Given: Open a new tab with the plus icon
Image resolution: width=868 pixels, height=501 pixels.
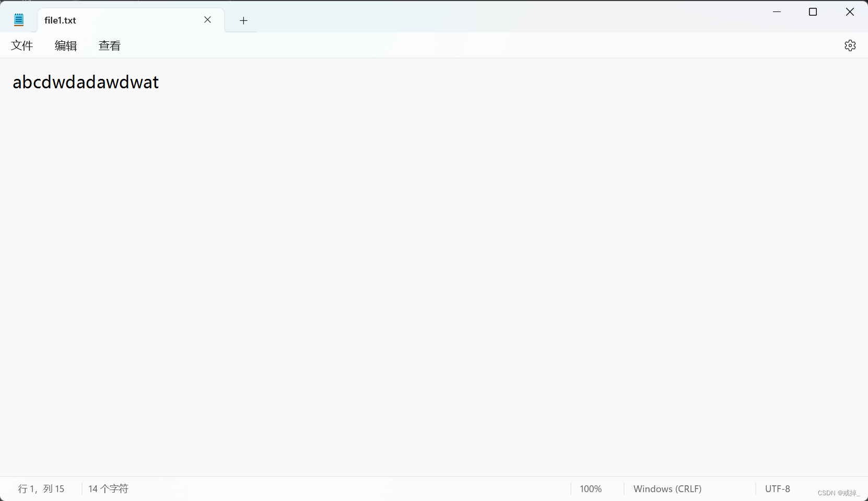Looking at the screenshot, I should (x=243, y=20).
